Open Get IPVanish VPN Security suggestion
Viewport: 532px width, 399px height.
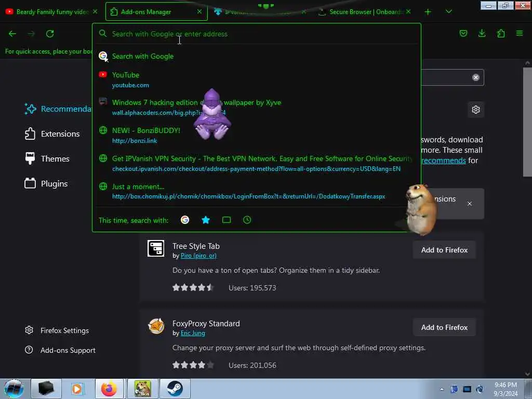point(257,163)
